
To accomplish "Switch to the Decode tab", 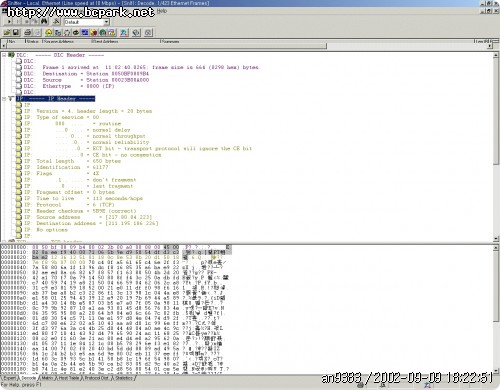I will click(28, 378).
